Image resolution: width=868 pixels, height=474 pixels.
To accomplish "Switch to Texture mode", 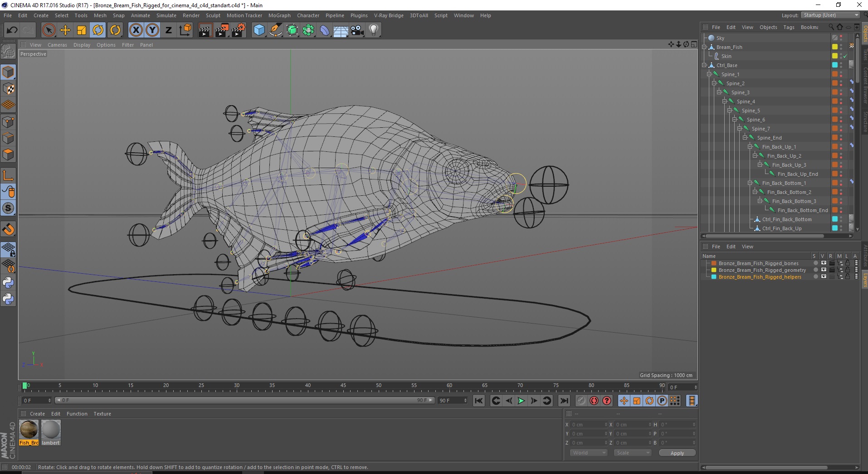I will click(8, 89).
